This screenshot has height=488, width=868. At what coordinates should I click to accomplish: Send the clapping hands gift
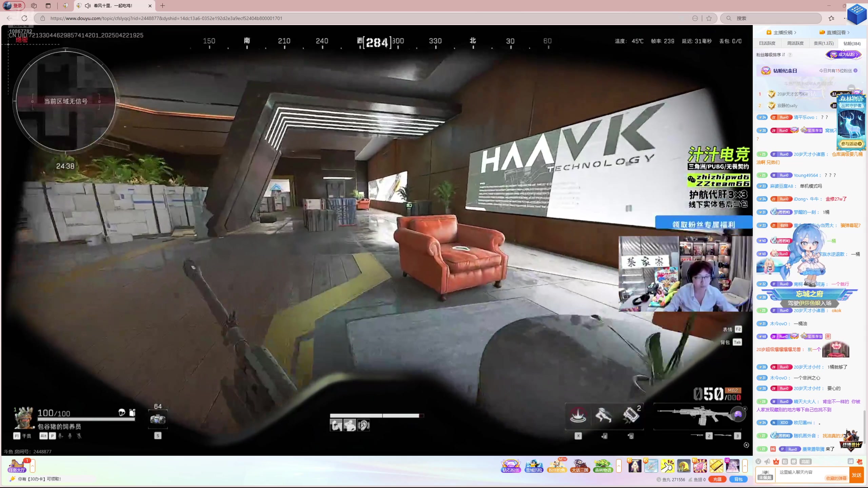667,466
